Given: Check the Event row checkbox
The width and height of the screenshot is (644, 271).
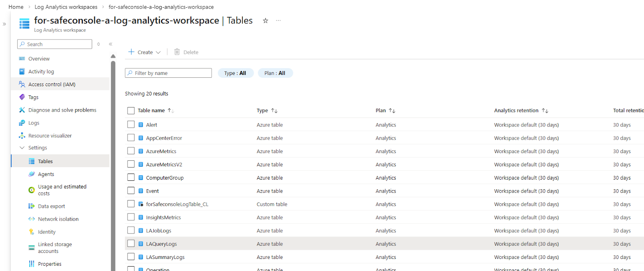Looking at the screenshot, I should pyautogui.click(x=131, y=190).
